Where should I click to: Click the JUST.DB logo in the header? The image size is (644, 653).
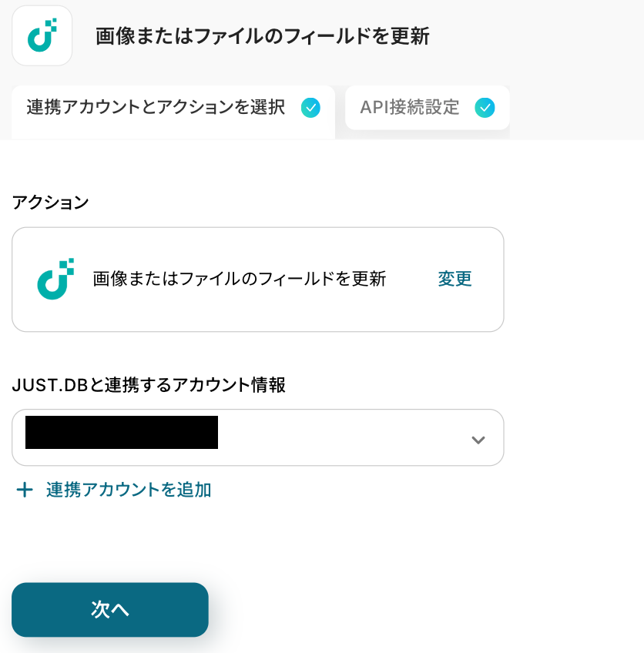(x=42, y=35)
